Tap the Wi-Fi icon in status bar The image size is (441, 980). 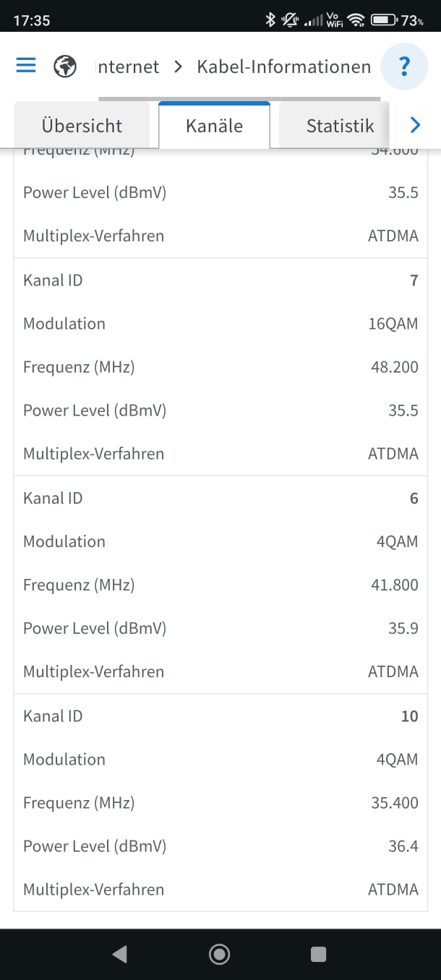355,20
